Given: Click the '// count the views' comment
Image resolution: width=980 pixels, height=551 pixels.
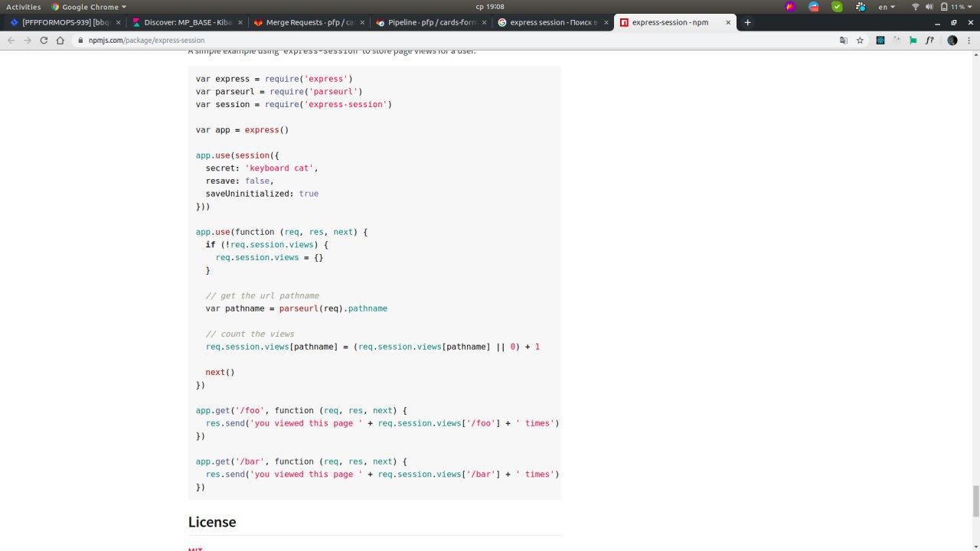Looking at the screenshot, I should pyautogui.click(x=250, y=334).
